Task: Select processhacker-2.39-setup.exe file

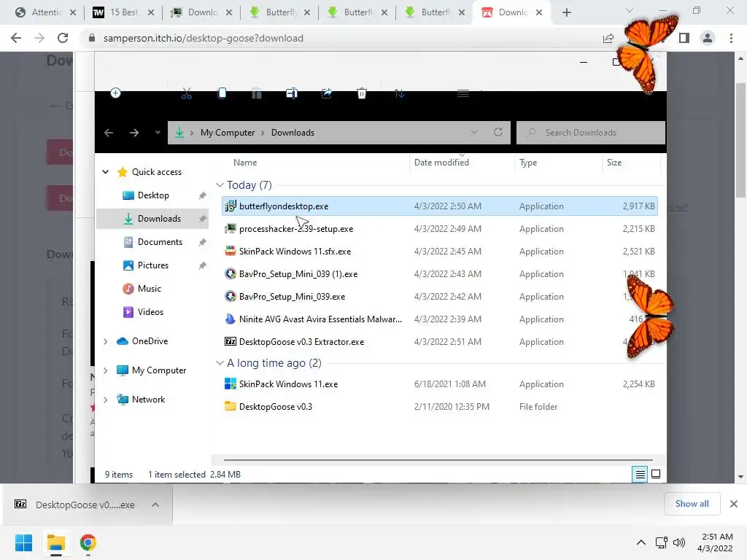Action: point(439,229)
